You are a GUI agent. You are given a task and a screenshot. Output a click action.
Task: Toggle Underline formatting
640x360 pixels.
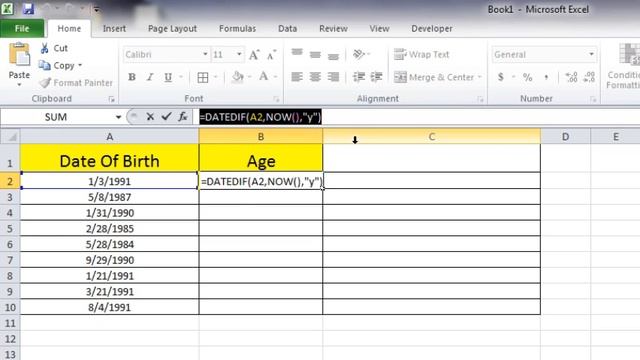point(168,77)
